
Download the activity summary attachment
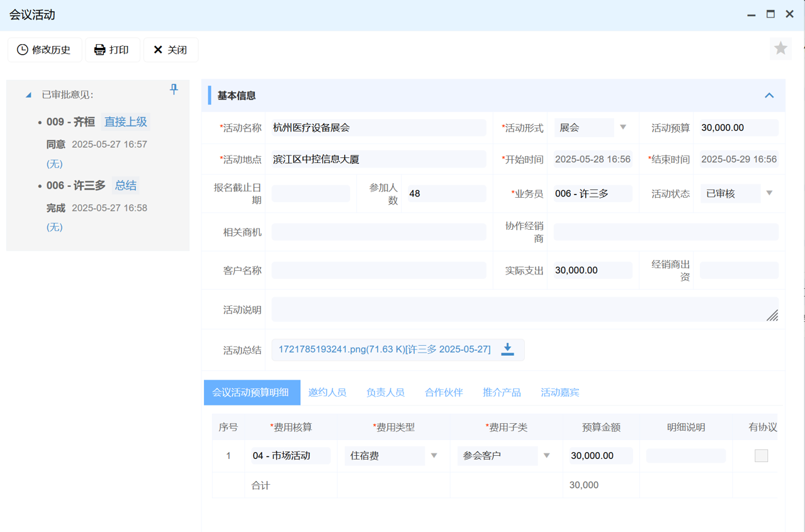click(x=507, y=349)
